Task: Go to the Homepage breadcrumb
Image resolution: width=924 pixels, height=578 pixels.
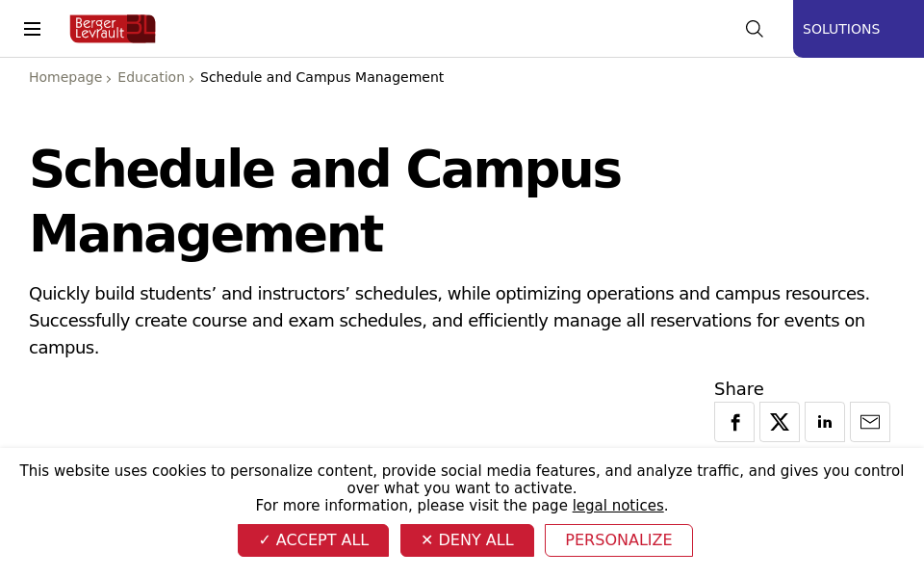Action: point(65,77)
